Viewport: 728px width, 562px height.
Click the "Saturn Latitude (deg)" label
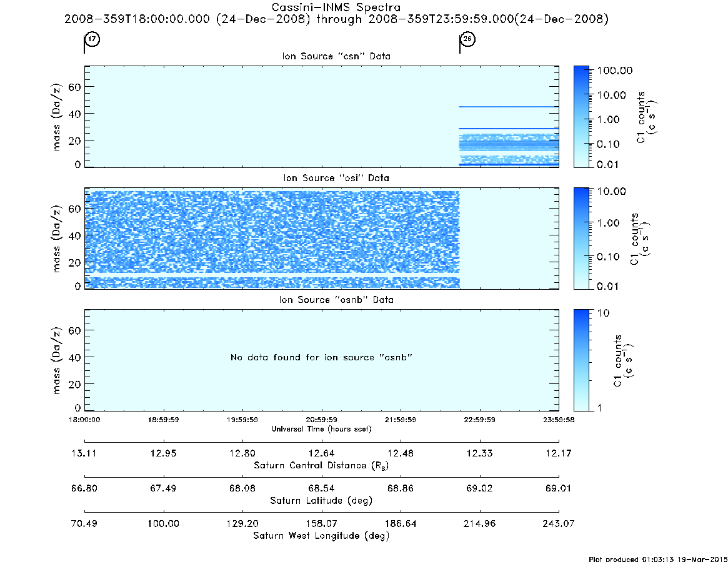click(x=321, y=501)
